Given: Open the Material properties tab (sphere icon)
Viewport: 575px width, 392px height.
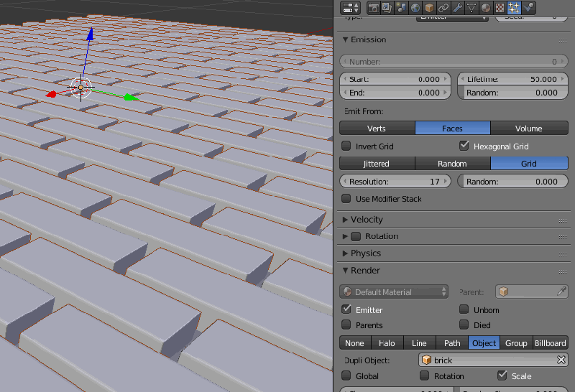Looking at the screenshot, I should (x=486, y=8).
